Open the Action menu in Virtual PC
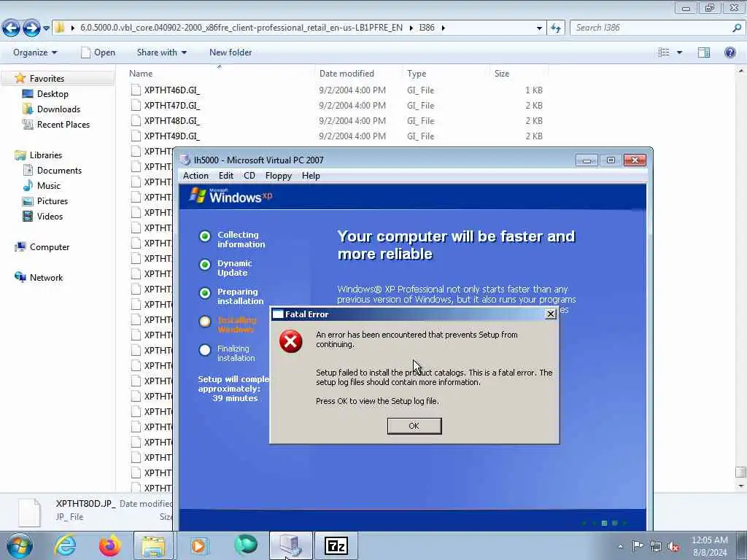 point(196,176)
